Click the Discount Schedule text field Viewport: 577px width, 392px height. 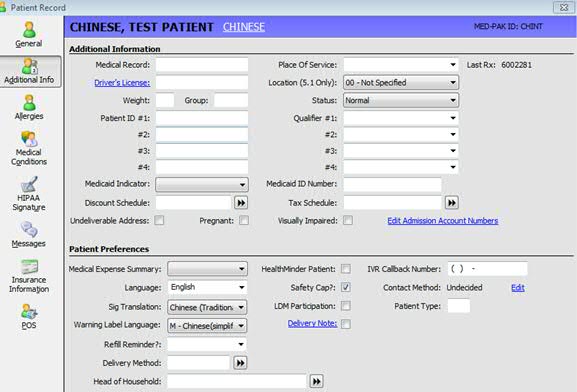coord(194,203)
